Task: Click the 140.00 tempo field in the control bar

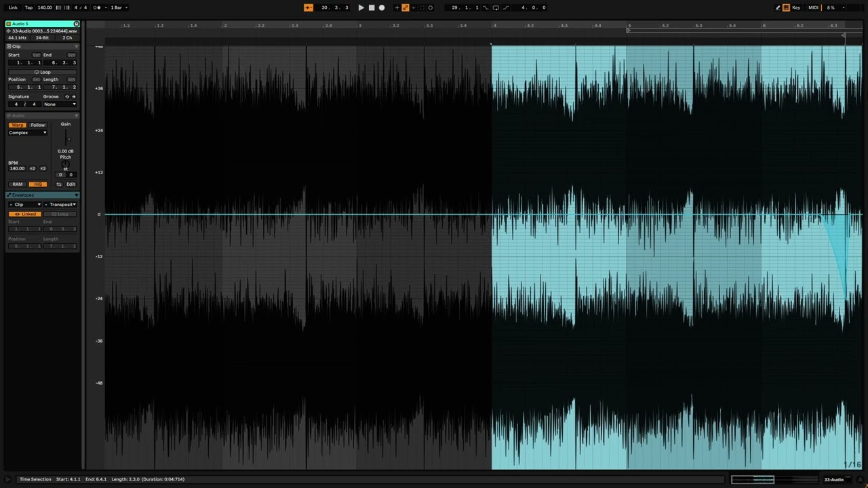Action: (x=45, y=7)
